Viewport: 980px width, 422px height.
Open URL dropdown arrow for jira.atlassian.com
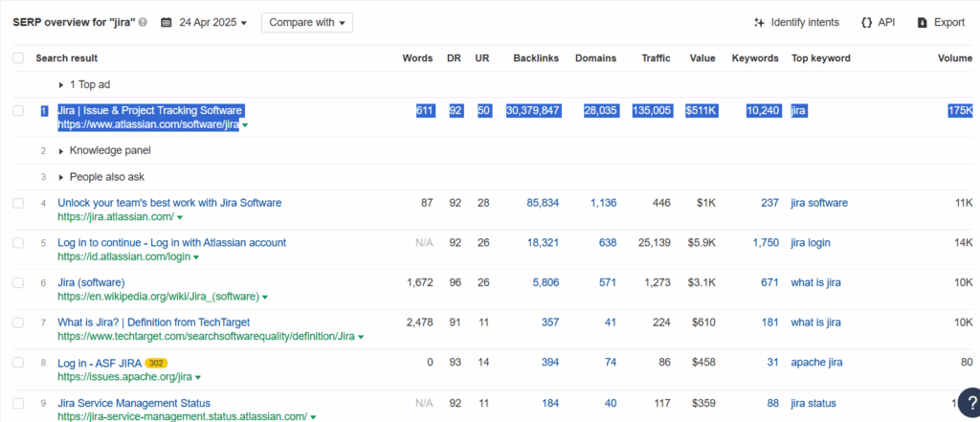pos(180,217)
